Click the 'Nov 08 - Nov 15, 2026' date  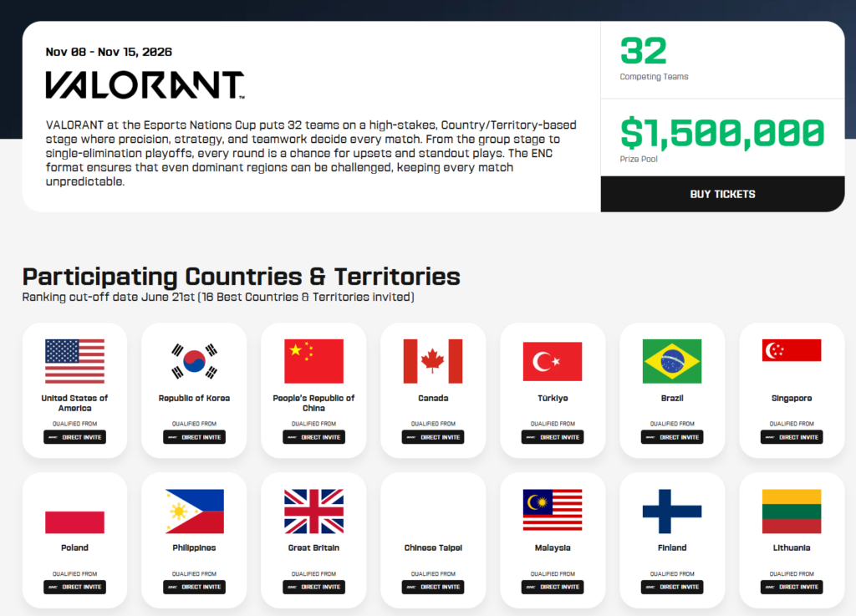tap(109, 52)
